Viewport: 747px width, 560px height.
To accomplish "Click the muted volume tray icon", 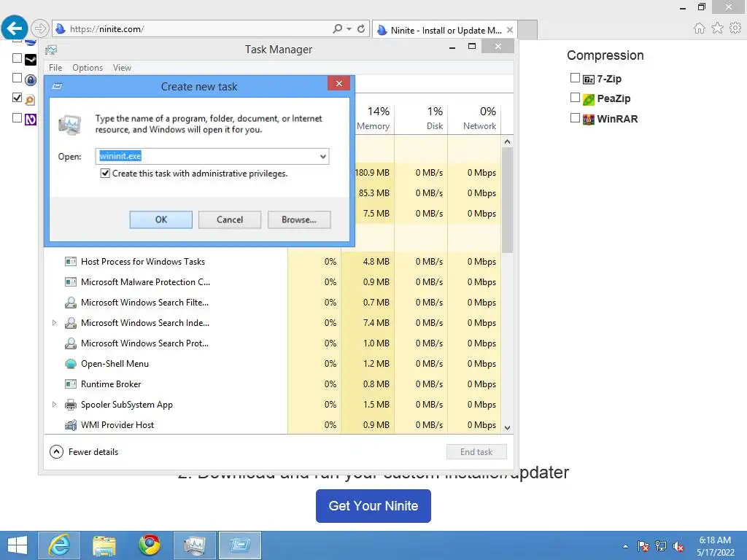I will [678, 545].
